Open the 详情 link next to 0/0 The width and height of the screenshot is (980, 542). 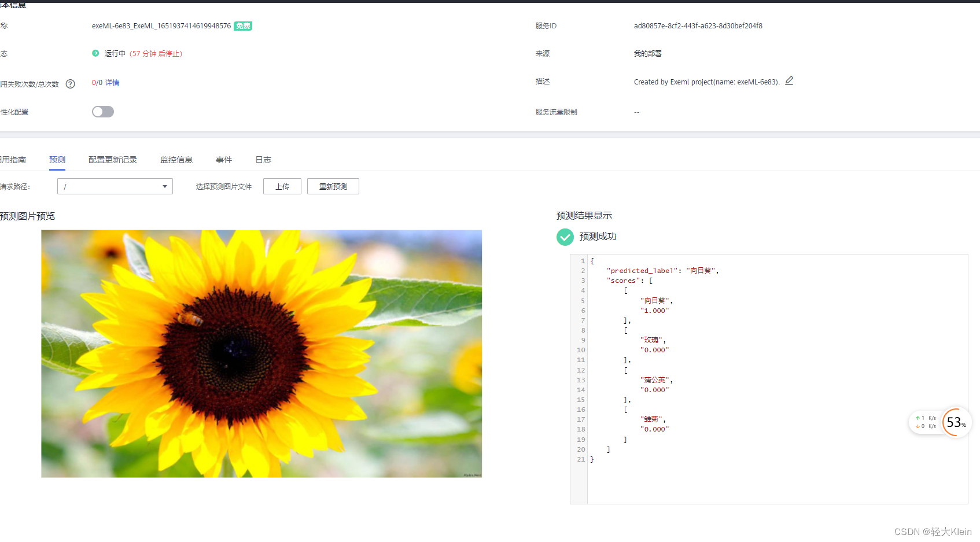pyautogui.click(x=112, y=83)
